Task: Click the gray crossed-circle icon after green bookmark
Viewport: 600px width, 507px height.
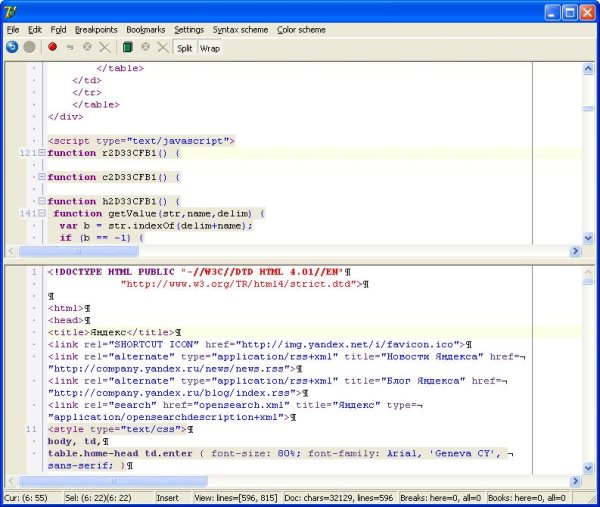Action: click(145, 47)
